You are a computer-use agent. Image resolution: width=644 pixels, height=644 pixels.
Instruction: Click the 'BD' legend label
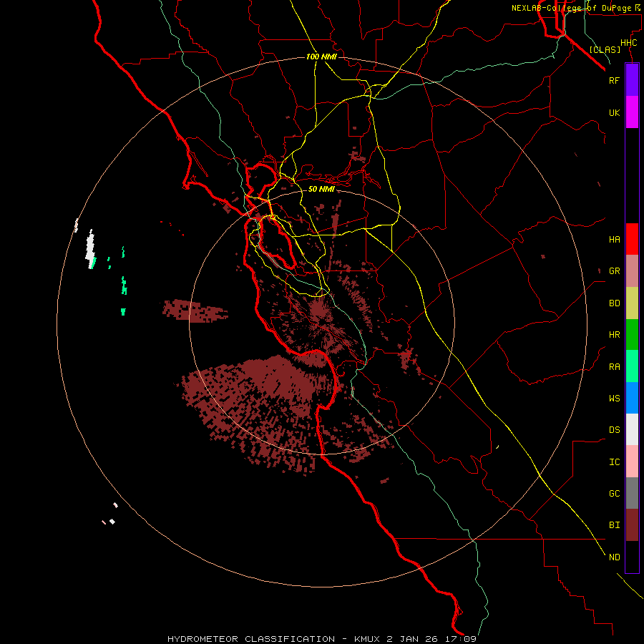point(614,303)
